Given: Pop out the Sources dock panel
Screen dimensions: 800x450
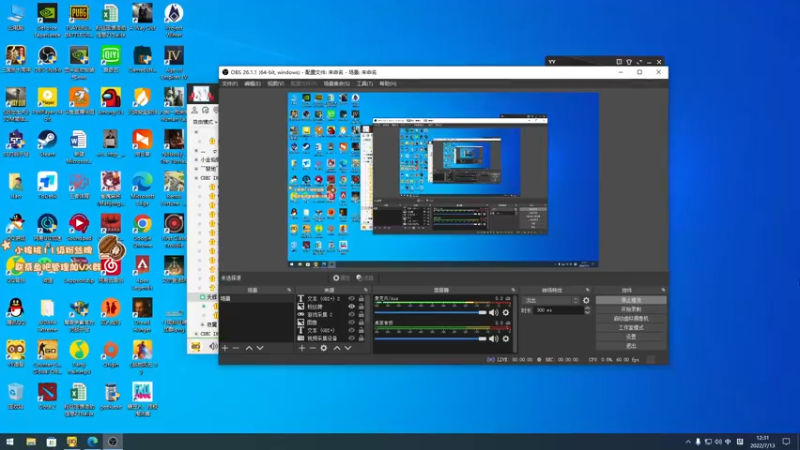Looking at the screenshot, I should coord(365,290).
